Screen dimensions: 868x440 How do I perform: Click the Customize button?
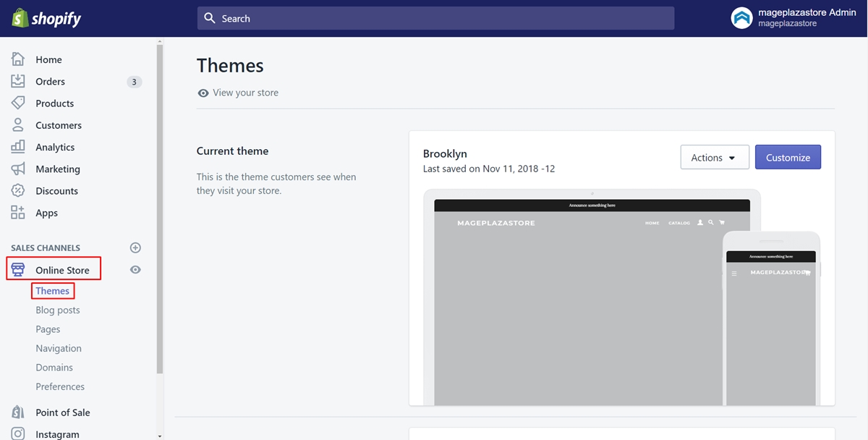click(x=788, y=157)
